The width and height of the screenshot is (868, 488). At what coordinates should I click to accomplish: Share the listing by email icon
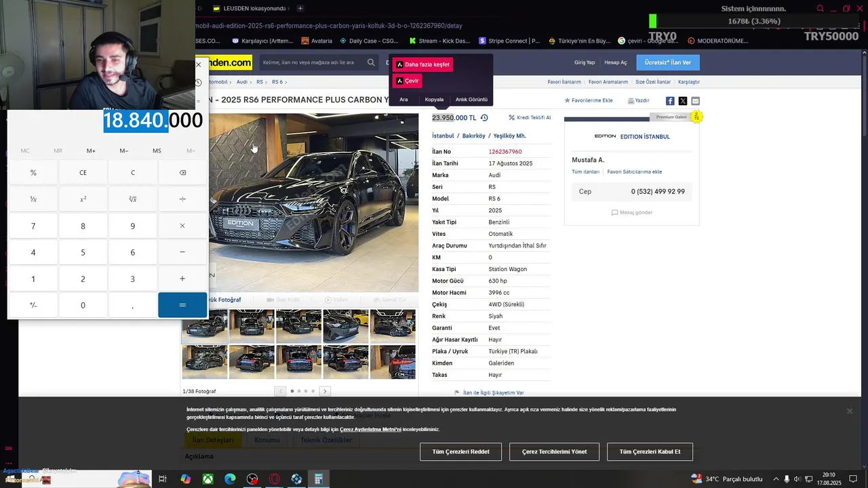tap(695, 101)
